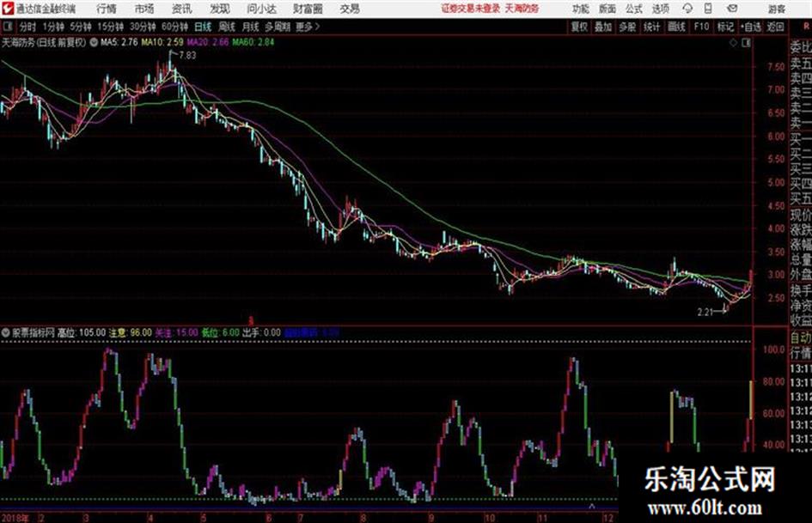Click the 多股 multi-stock button
This screenshot has width=812, height=523.
[627, 27]
